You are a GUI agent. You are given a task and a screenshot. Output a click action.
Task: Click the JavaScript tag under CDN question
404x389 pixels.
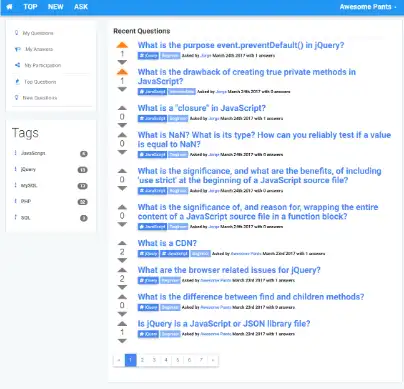pos(174,254)
